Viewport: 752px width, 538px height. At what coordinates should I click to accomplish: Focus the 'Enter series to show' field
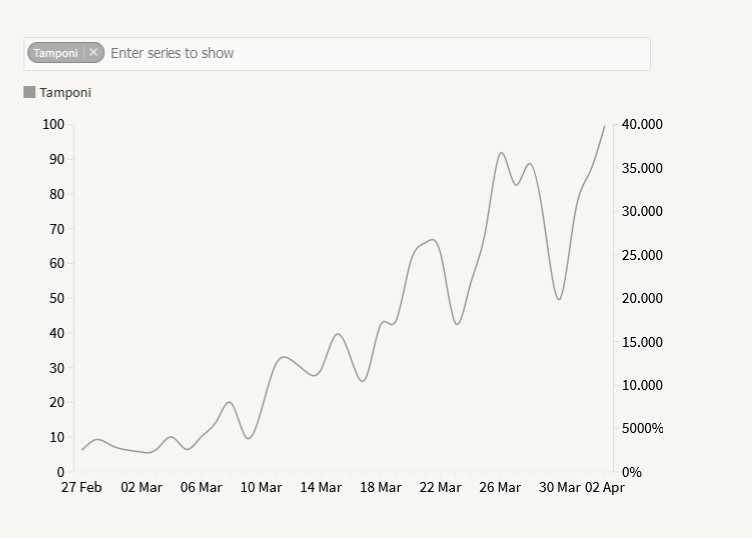coord(370,53)
